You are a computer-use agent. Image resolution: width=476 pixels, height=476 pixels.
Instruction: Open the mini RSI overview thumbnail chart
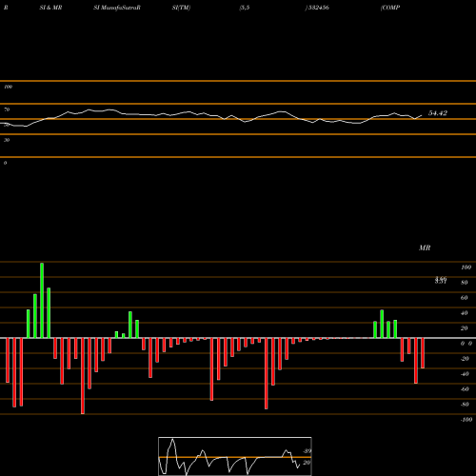click(x=235, y=456)
